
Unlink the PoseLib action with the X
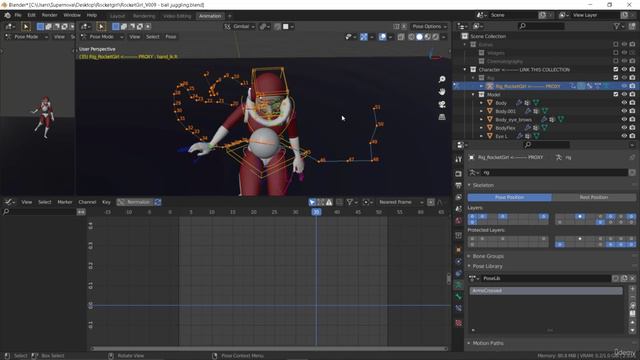(632, 278)
